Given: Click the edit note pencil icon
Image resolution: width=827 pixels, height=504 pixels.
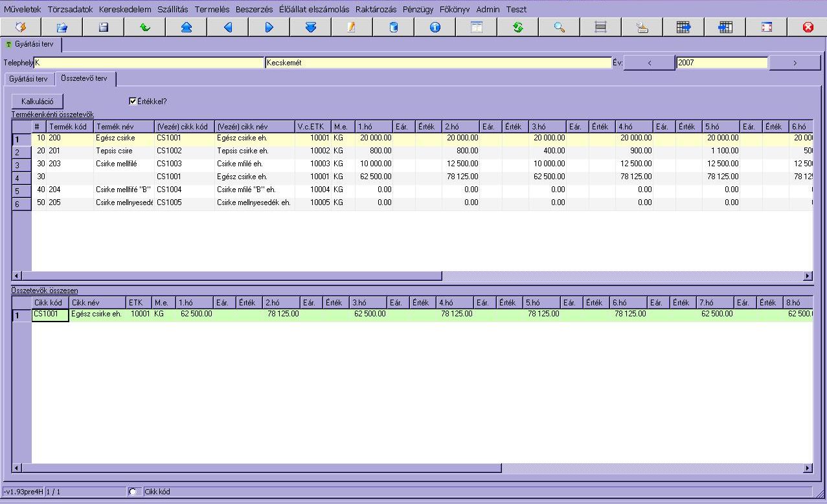Looking at the screenshot, I should point(352,27).
